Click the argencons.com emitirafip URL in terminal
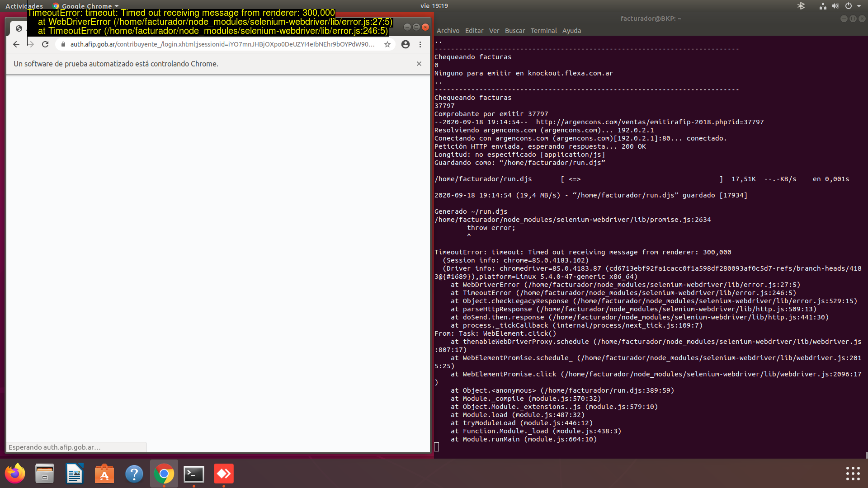 click(650, 122)
